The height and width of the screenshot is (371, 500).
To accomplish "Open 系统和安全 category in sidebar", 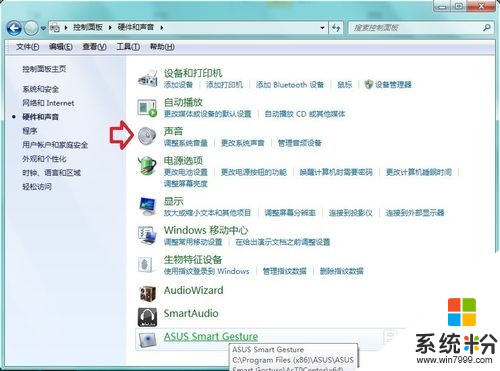I will [x=40, y=89].
